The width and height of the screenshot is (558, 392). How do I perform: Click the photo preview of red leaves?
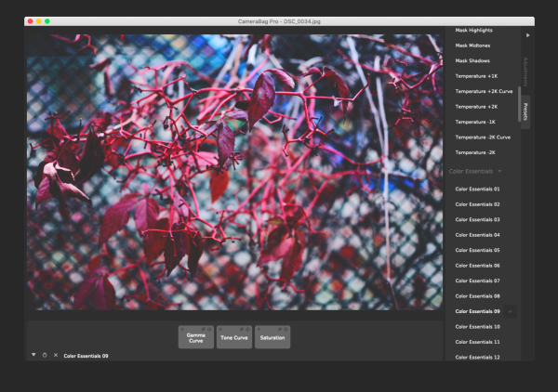235,172
